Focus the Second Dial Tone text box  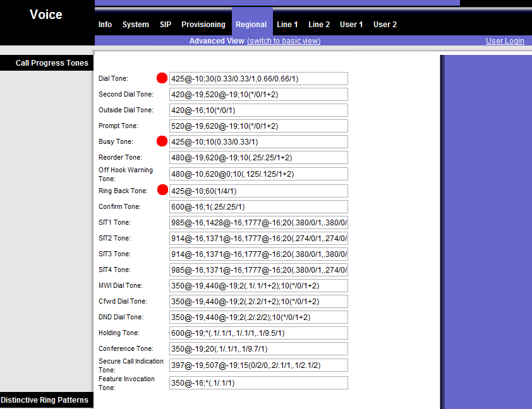(258, 95)
